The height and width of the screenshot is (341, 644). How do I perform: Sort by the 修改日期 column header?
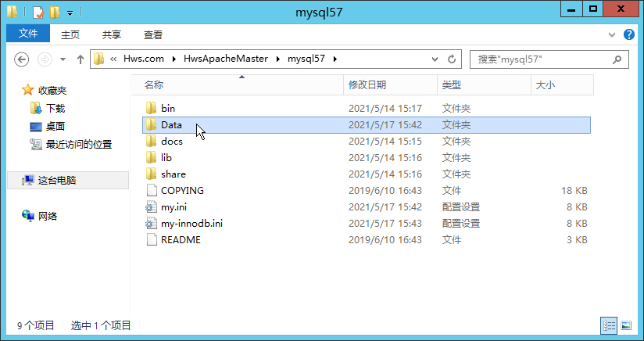click(367, 84)
